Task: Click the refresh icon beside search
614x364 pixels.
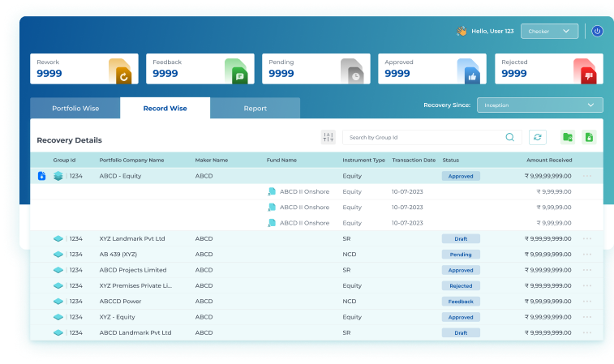Action: pos(537,138)
